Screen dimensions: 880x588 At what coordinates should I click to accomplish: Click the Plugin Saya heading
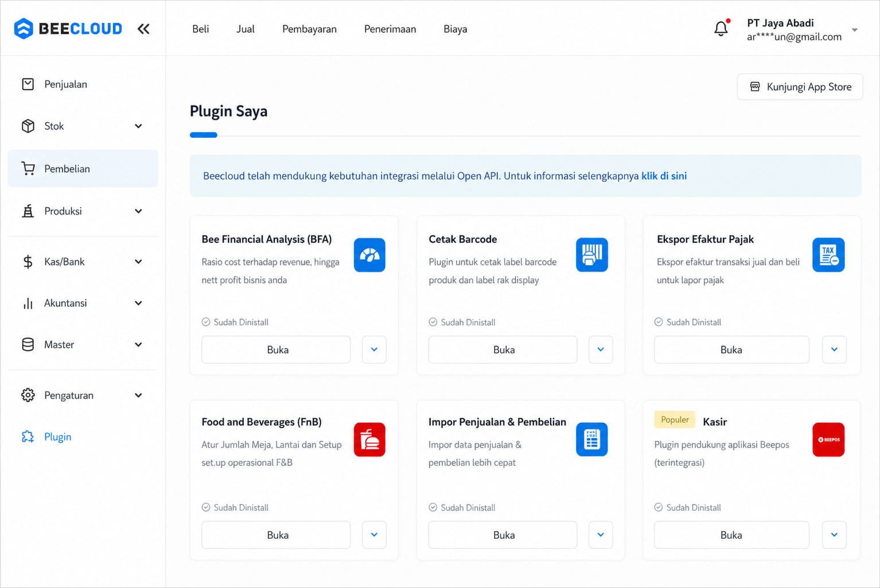point(228,111)
